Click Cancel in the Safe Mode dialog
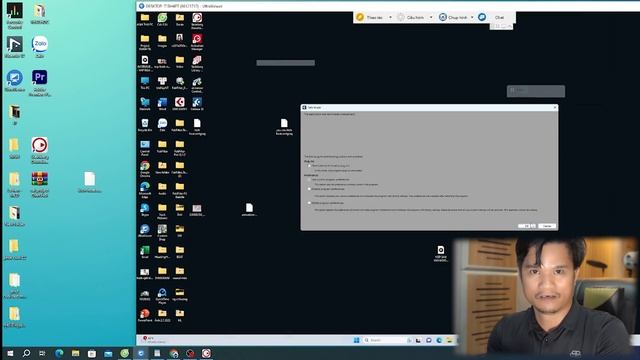The width and height of the screenshot is (640, 360). 547,226
